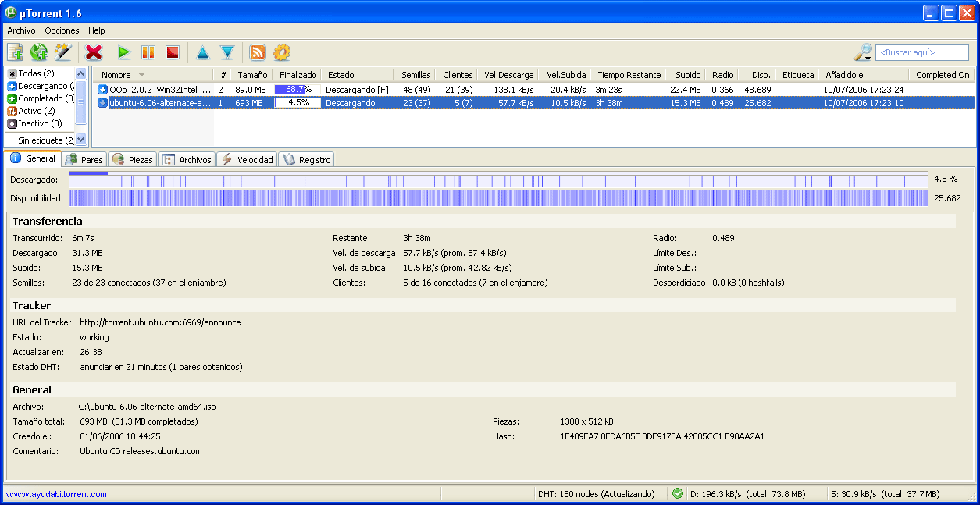Switch to the Pares tab

(84, 160)
